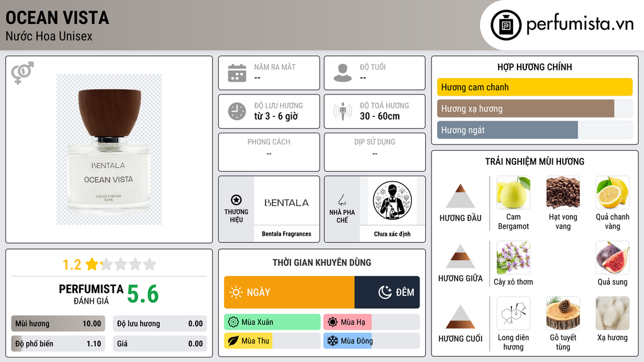Select the Xạ hương note image
The width and height of the screenshot is (644, 362).
(x=613, y=313)
